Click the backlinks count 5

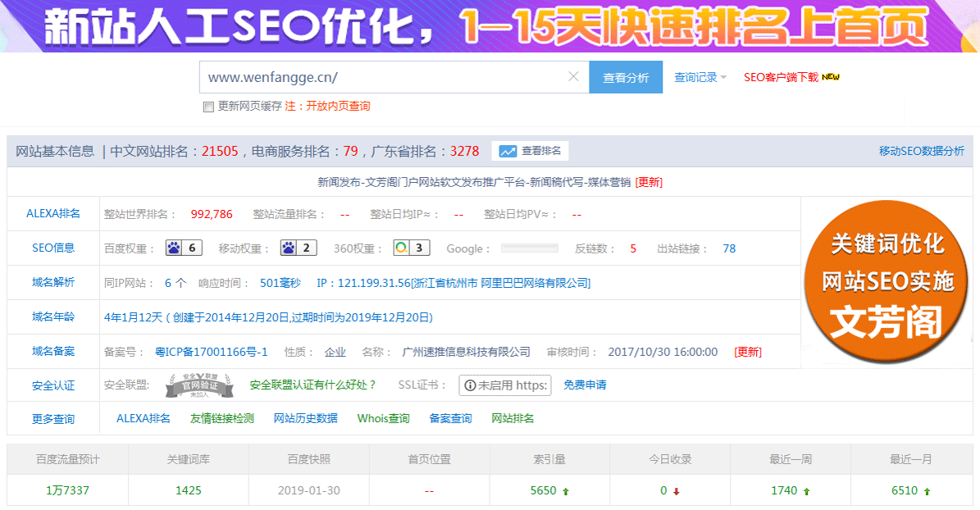633,248
